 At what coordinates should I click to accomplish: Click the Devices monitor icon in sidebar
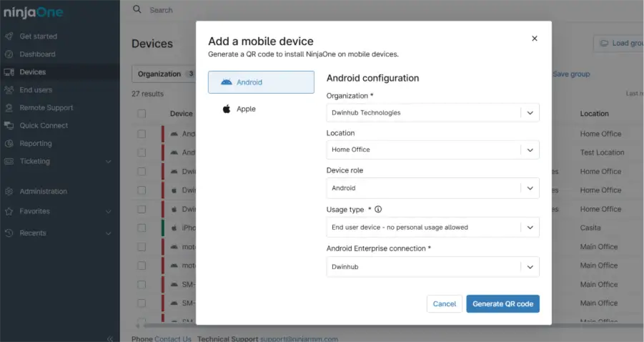9,72
